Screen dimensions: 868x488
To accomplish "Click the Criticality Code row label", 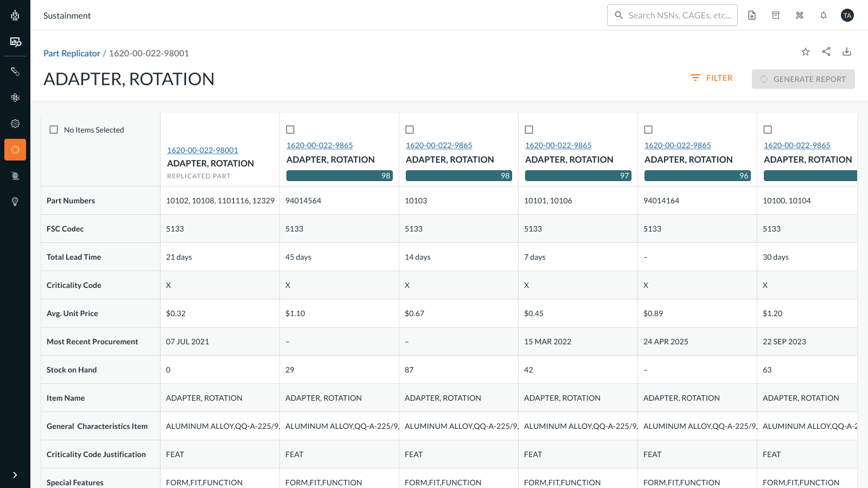I will click(x=74, y=285).
